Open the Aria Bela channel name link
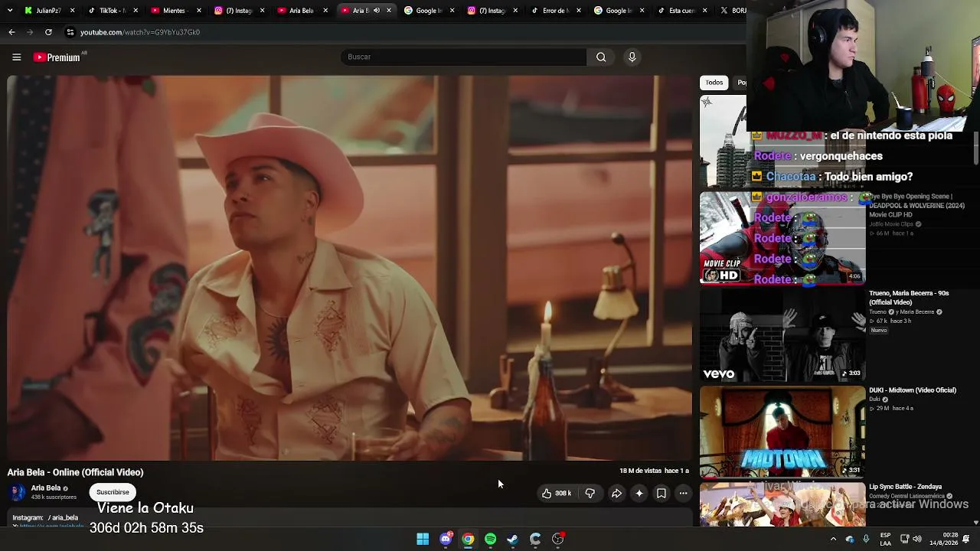980x551 pixels. point(46,488)
